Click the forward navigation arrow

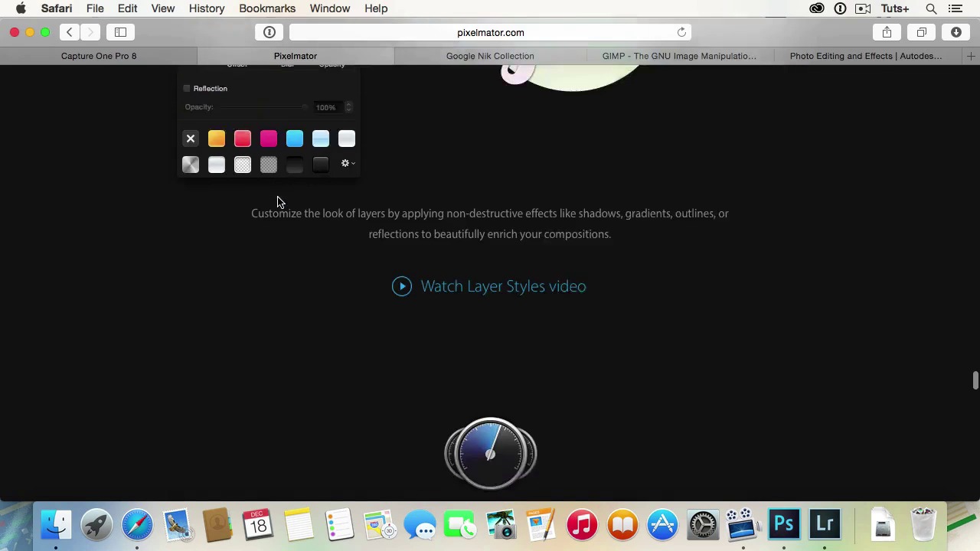[90, 32]
